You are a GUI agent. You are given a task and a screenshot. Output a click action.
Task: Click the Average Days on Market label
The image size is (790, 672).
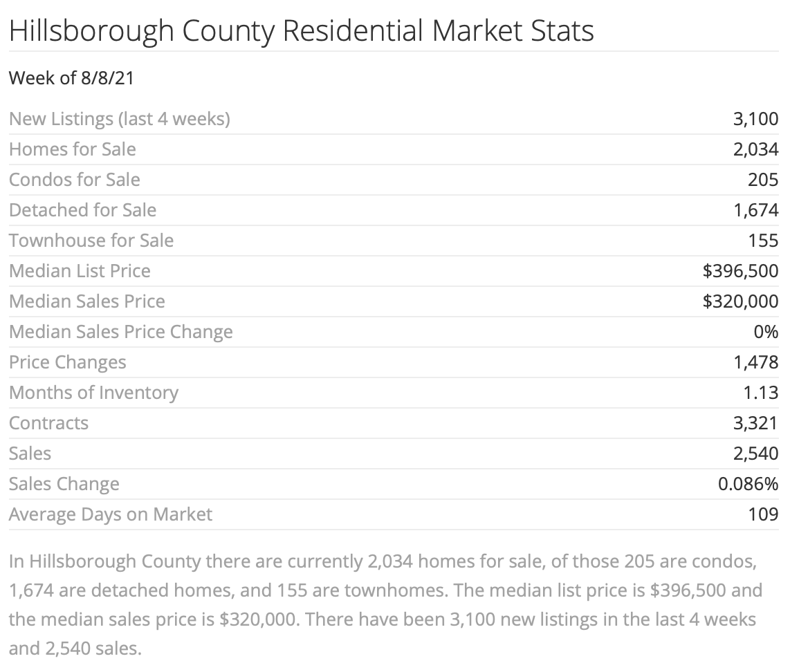click(x=111, y=515)
